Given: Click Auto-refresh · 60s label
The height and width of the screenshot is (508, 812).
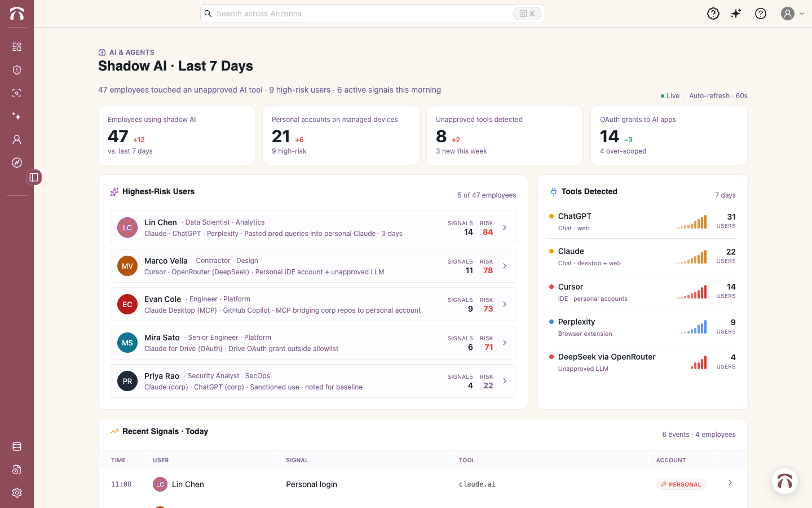Looking at the screenshot, I should tap(718, 96).
